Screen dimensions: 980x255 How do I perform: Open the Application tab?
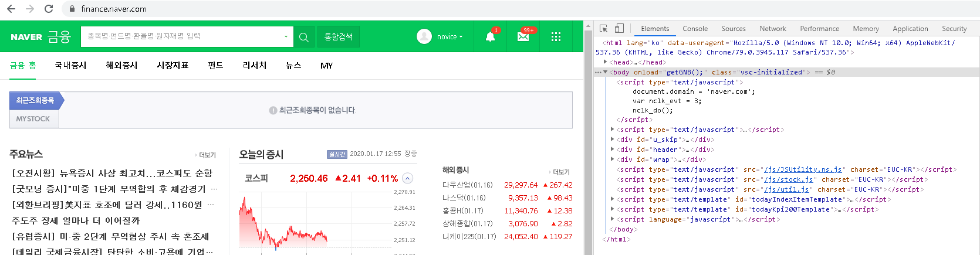[x=910, y=29]
